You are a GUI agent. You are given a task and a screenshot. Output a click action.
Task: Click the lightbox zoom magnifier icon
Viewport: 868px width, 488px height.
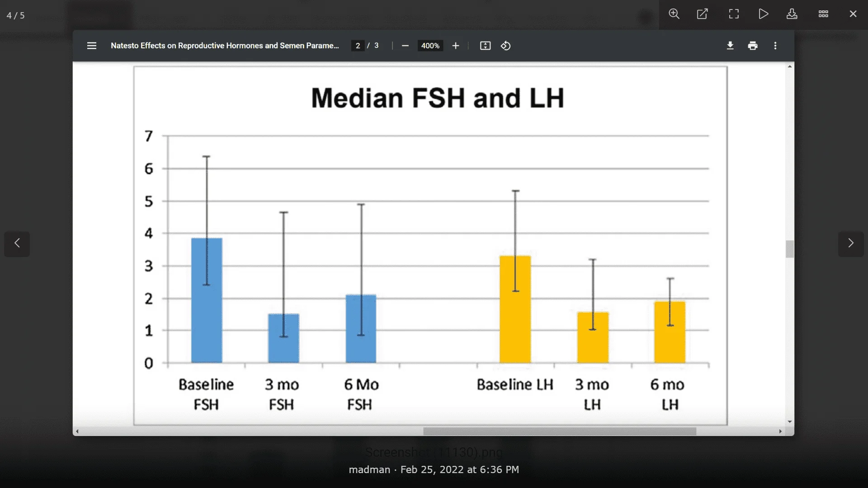pyautogui.click(x=674, y=14)
